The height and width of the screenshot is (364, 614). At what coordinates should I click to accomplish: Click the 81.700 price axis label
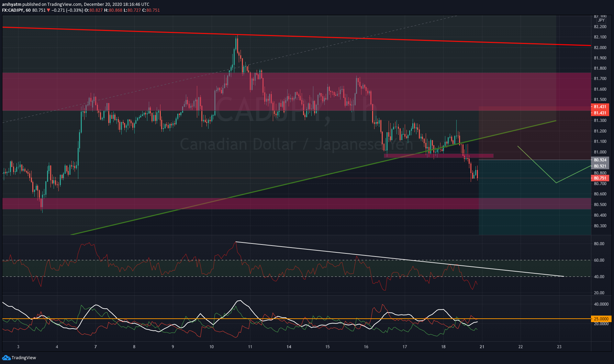click(x=600, y=79)
